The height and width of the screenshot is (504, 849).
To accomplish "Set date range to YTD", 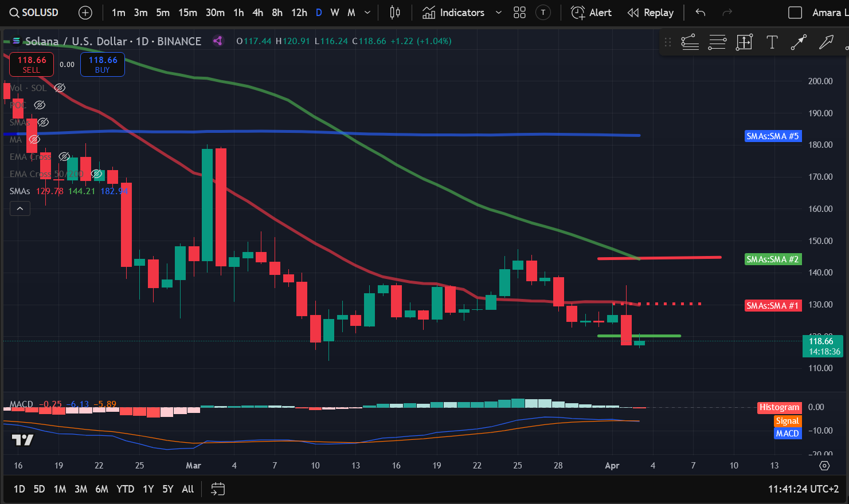I will point(125,489).
